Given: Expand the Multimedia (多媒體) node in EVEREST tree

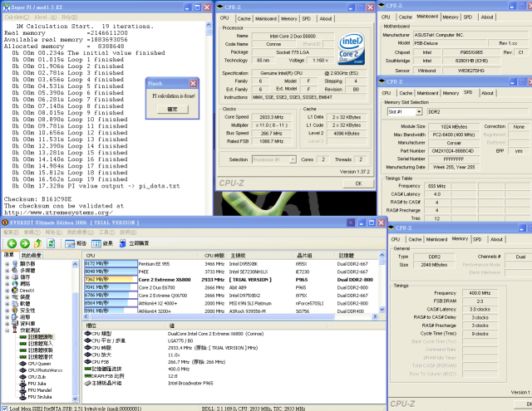Looking at the screenshot, I should (x=7, y=271).
